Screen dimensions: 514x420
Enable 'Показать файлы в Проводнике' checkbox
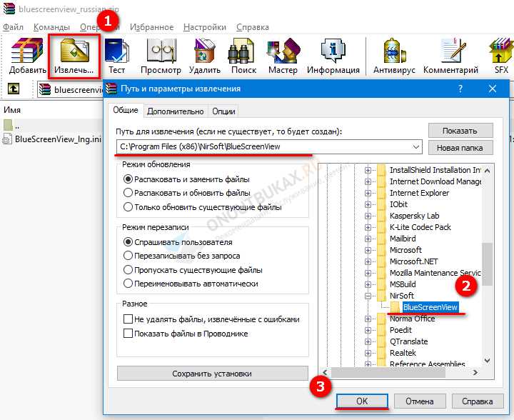pyautogui.click(x=128, y=333)
